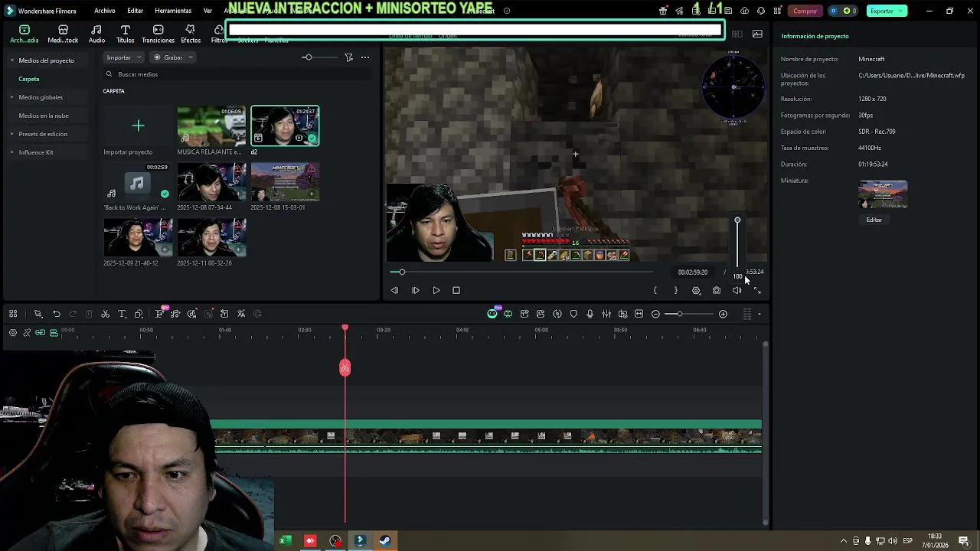Open preview quality settings gear icon
The width and height of the screenshot is (980, 551).
696,290
